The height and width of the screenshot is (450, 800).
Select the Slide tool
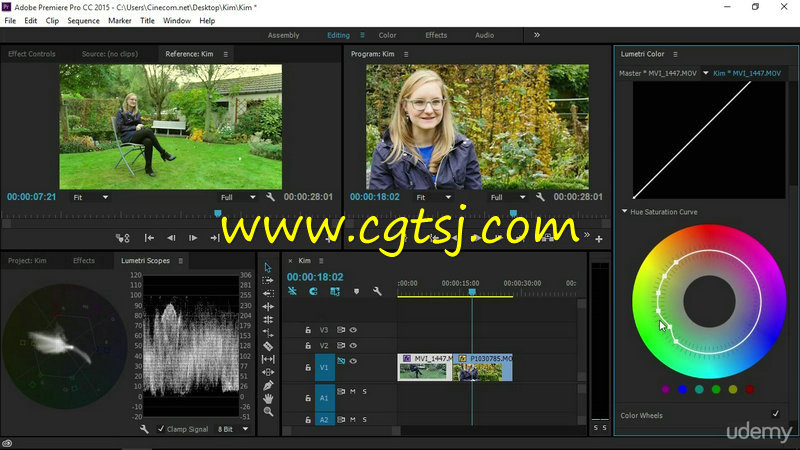coord(268,372)
